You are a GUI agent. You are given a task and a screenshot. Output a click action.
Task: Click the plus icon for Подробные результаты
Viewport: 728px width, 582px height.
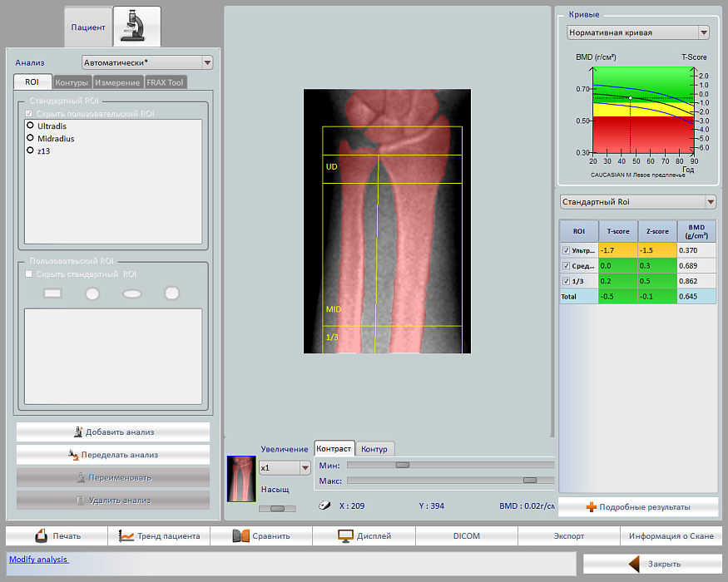592,507
